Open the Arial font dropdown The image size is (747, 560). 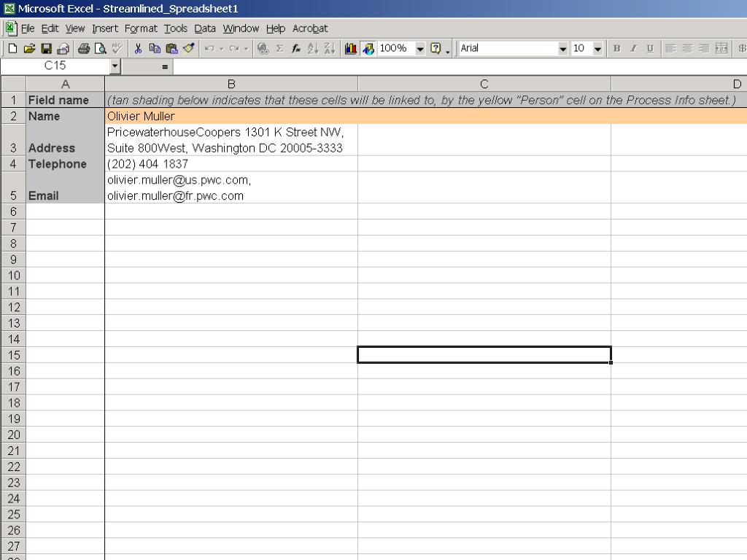tap(562, 49)
